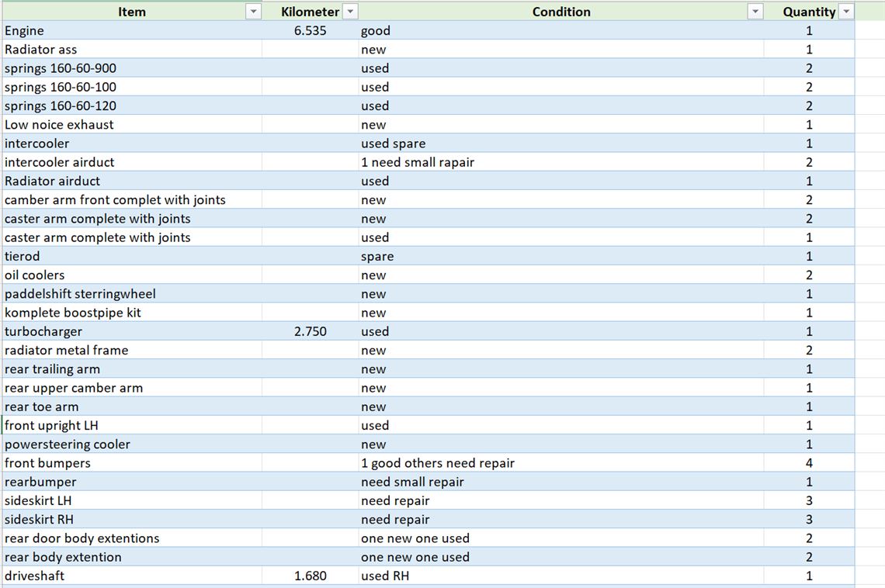Open the Condition column filter dropdown

click(x=755, y=12)
